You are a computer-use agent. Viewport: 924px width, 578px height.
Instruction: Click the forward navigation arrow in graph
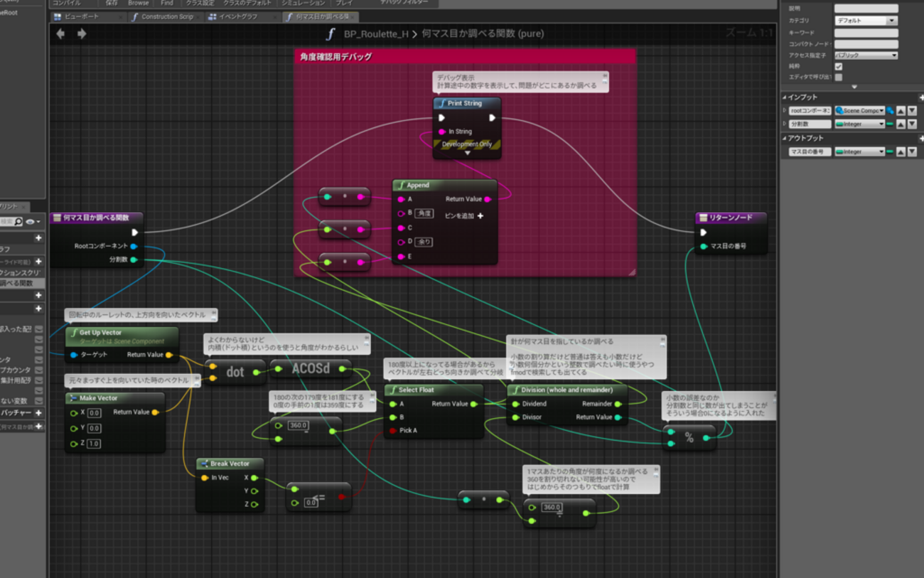pos(82,33)
